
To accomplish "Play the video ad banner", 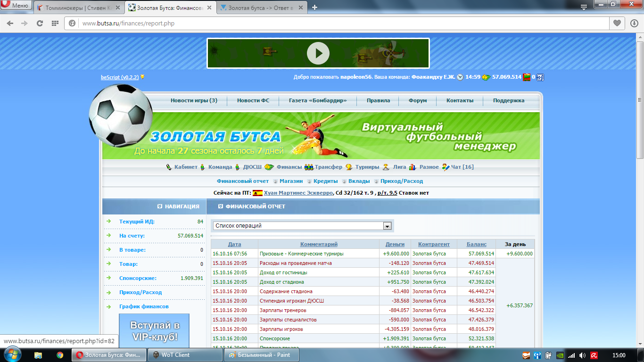I will click(318, 53).
